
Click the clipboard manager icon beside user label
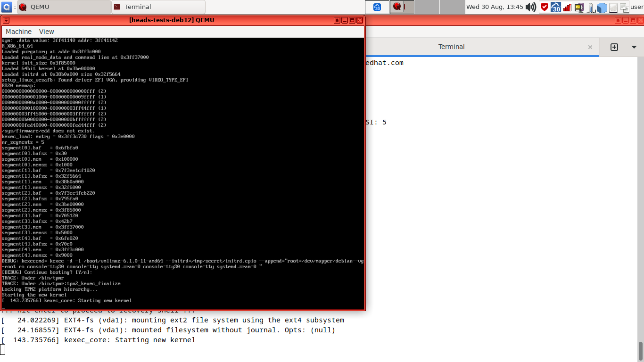624,7
